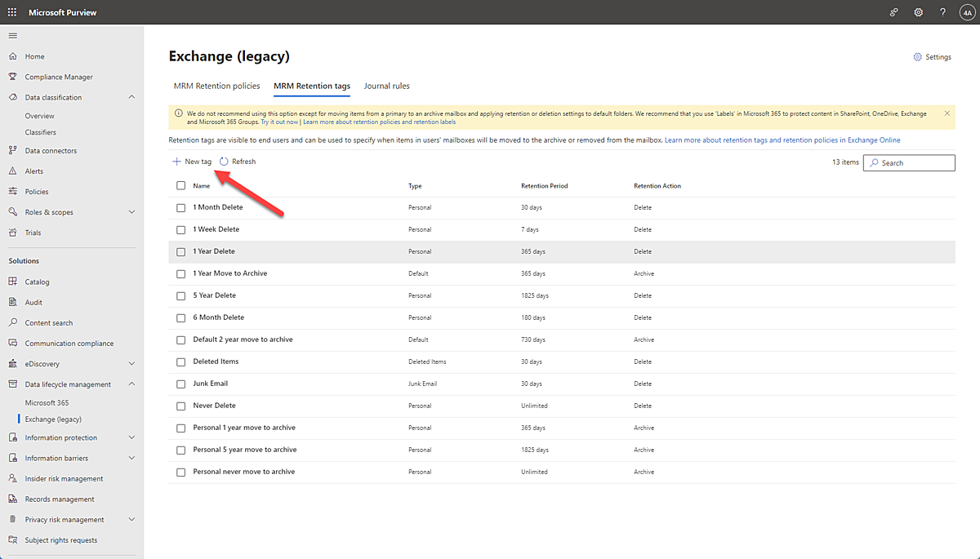The width and height of the screenshot is (980, 559).
Task: Click the Data classification icon
Action: [x=12, y=97]
